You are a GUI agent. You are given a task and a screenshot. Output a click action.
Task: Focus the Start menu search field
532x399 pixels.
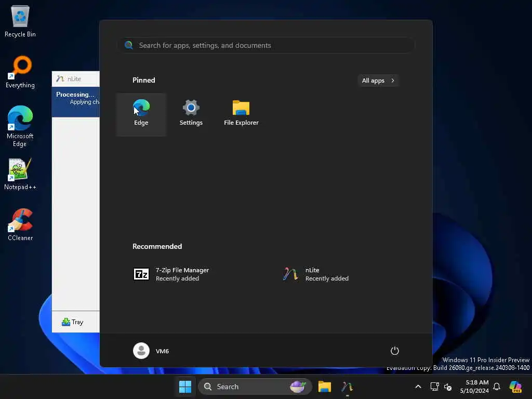click(x=267, y=45)
